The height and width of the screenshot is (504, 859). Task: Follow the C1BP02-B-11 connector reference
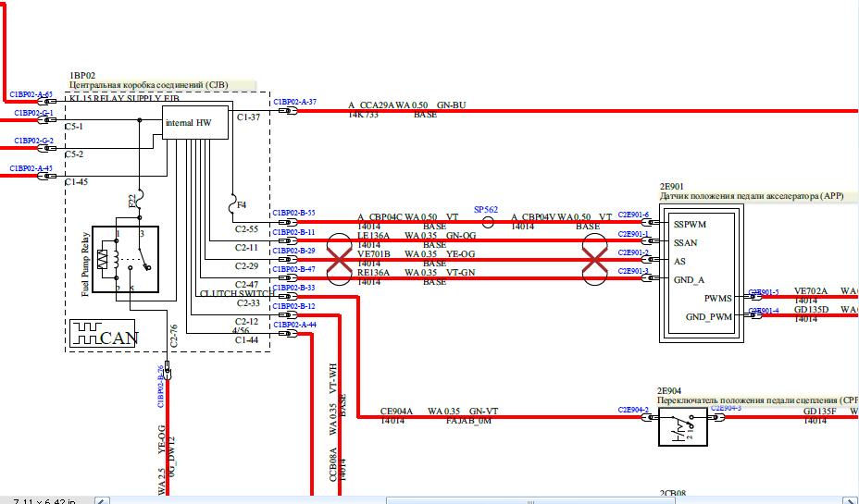click(x=294, y=232)
